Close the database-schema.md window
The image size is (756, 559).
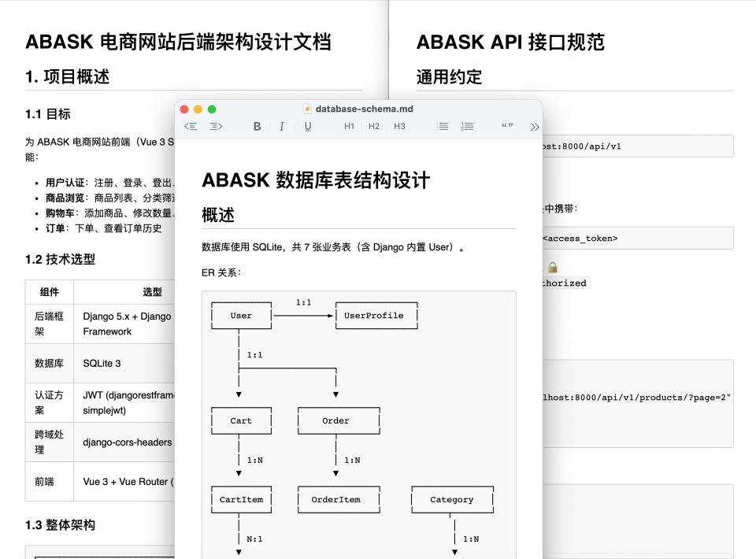coord(184,109)
